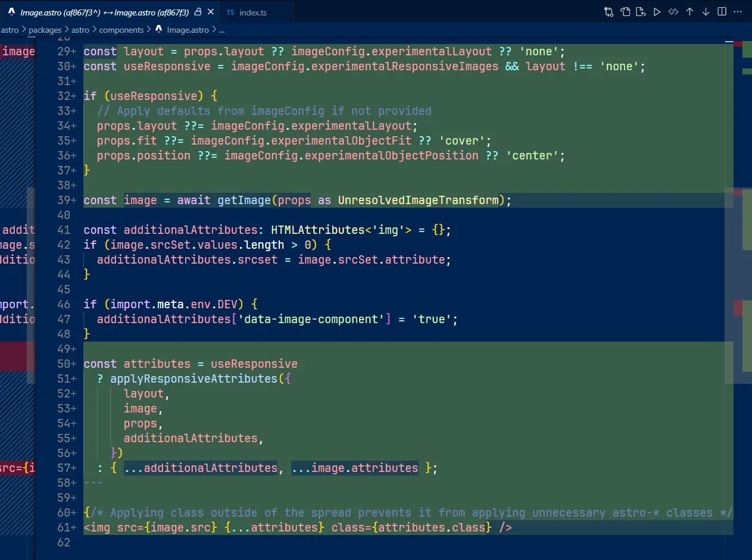This screenshot has width=752, height=560.
Task: Click applyResponsiveAttributes on line 51
Action: click(194, 379)
